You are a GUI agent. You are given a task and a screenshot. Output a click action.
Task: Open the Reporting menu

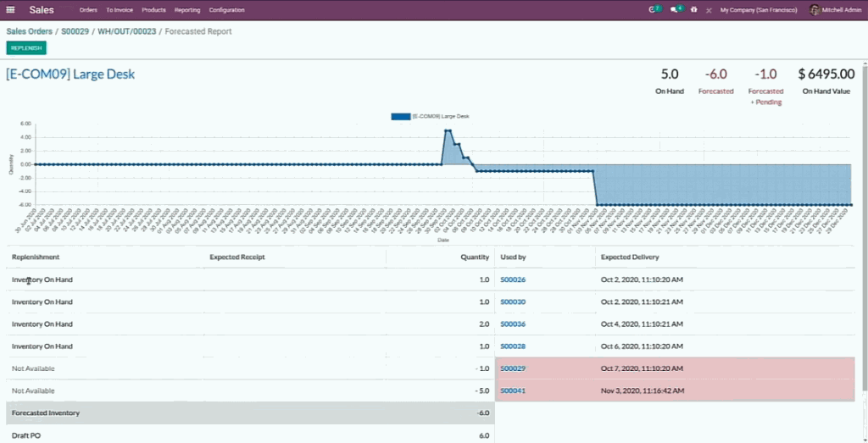coord(187,10)
